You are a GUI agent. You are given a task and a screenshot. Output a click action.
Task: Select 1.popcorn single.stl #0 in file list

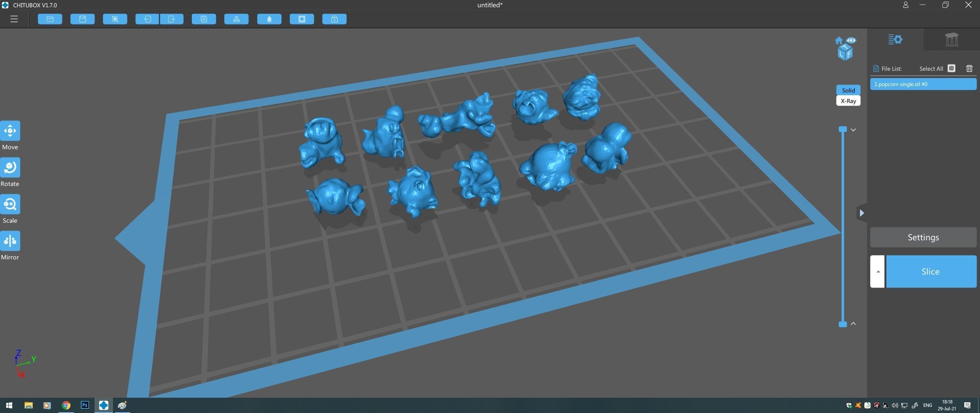click(x=923, y=84)
